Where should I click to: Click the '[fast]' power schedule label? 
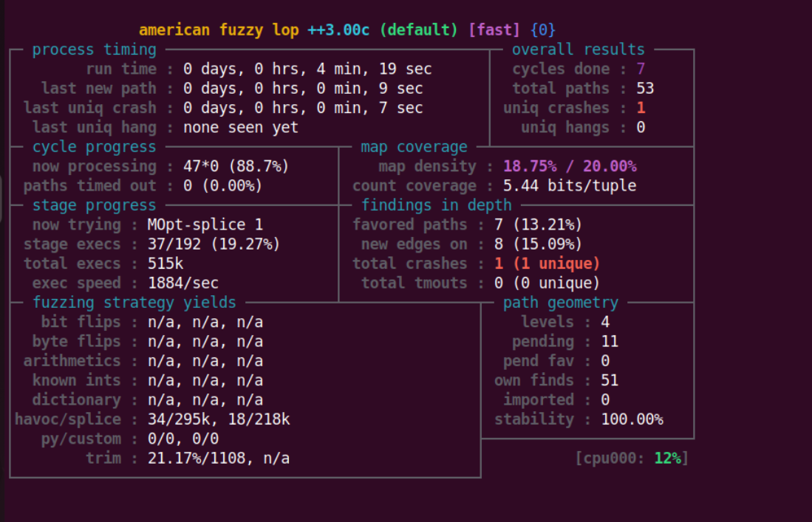pyautogui.click(x=494, y=30)
